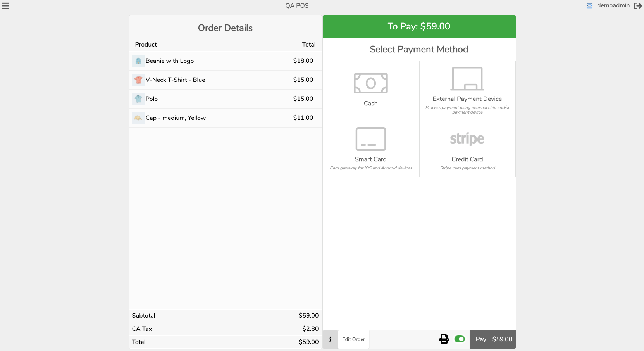This screenshot has height=351, width=644.
Task: Toggle the print receipt switch
Action: (x=460, y=339)
